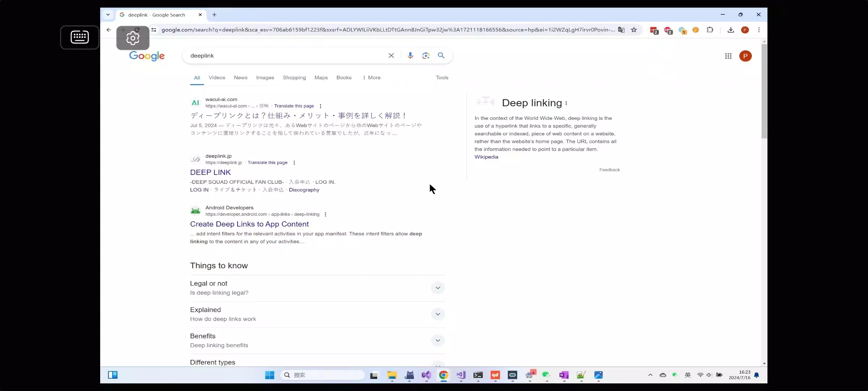Open the Google account avatar on page
This screenshot has width=868, height=391.
click(745, 56)
